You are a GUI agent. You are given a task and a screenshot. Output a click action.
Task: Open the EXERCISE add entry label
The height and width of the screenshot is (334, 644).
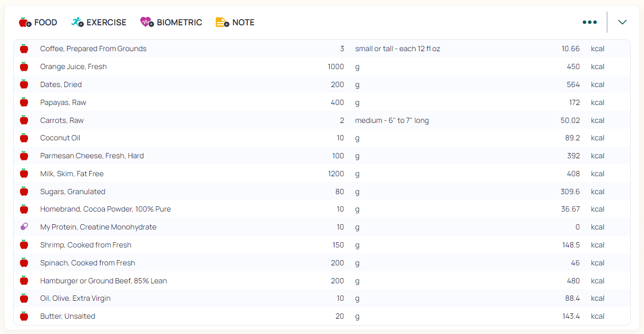[106, 22]
